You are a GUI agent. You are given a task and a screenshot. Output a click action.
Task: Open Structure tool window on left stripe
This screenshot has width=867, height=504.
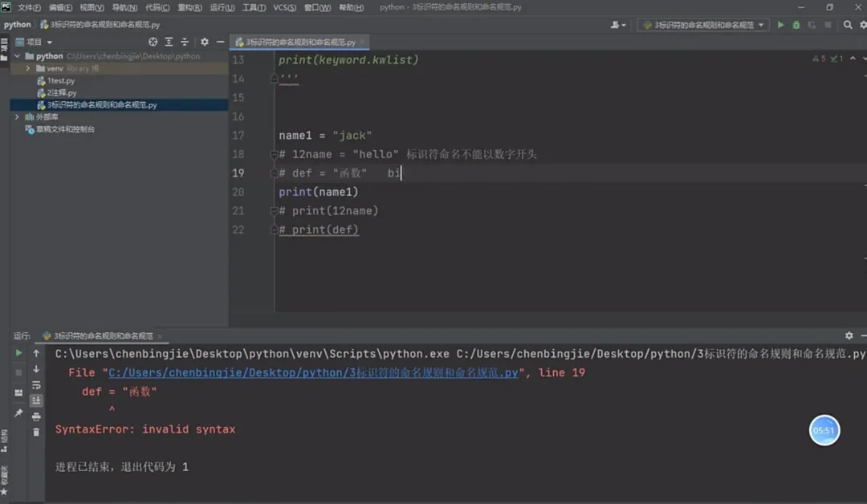(5, 441)
